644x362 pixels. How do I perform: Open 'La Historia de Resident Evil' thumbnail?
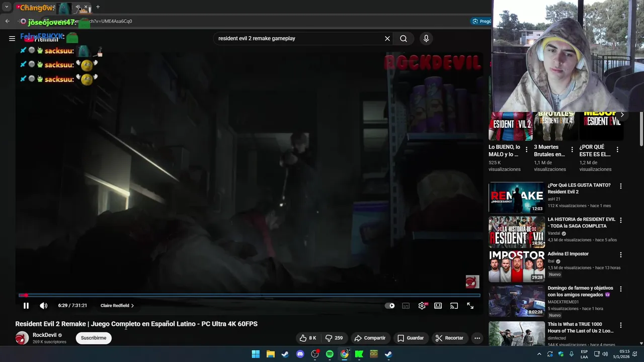[x=517, y=232]
